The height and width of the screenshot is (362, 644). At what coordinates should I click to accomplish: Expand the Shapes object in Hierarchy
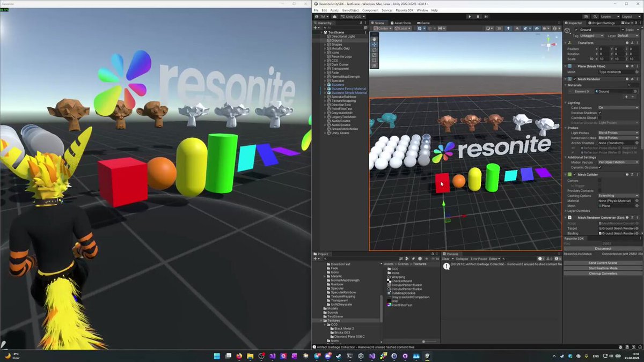point(325,45)
